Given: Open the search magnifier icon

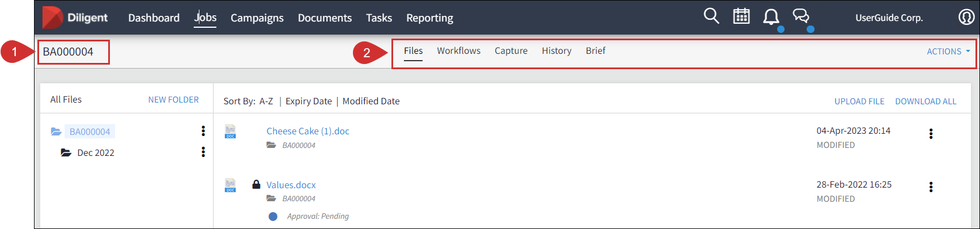Looking at the screenshot, I should point(711,16).
